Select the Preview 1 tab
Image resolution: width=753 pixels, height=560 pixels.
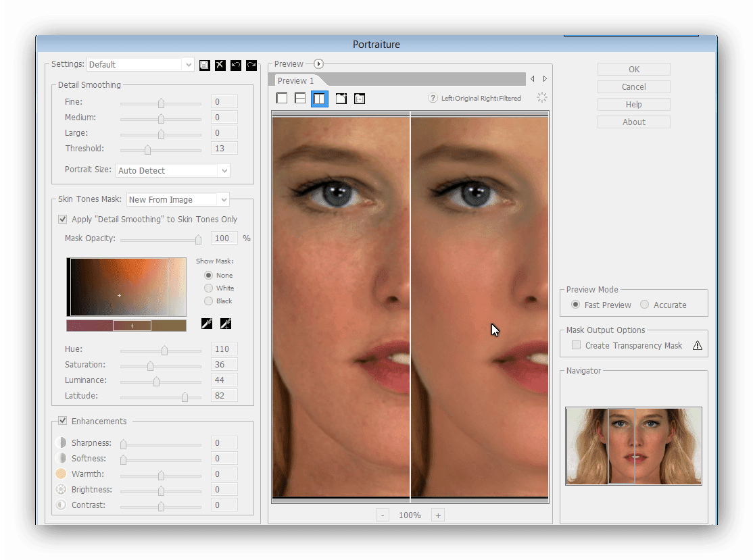(x=295, y=80)
